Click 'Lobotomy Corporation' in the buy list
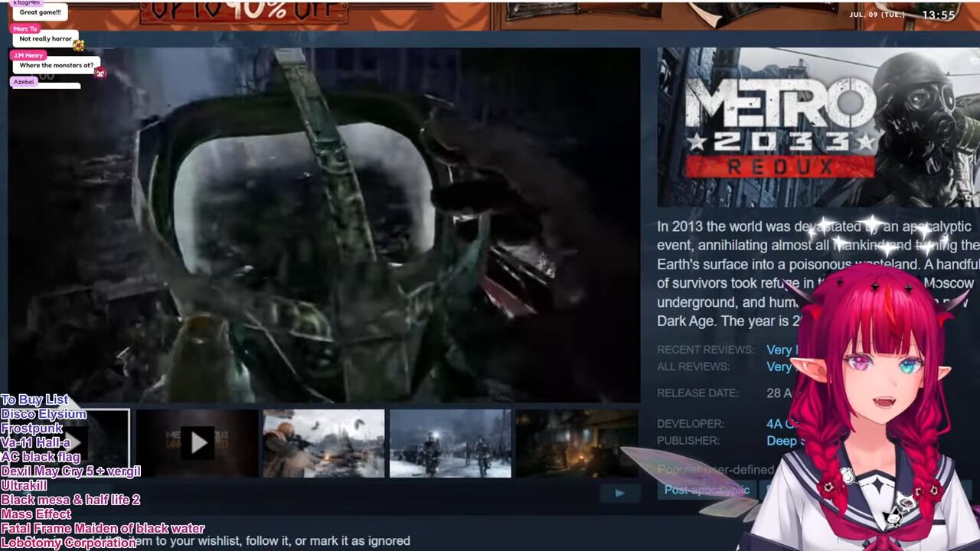Image resolution: width=980 pixels, height=551 pixels. tap(68, 543)
